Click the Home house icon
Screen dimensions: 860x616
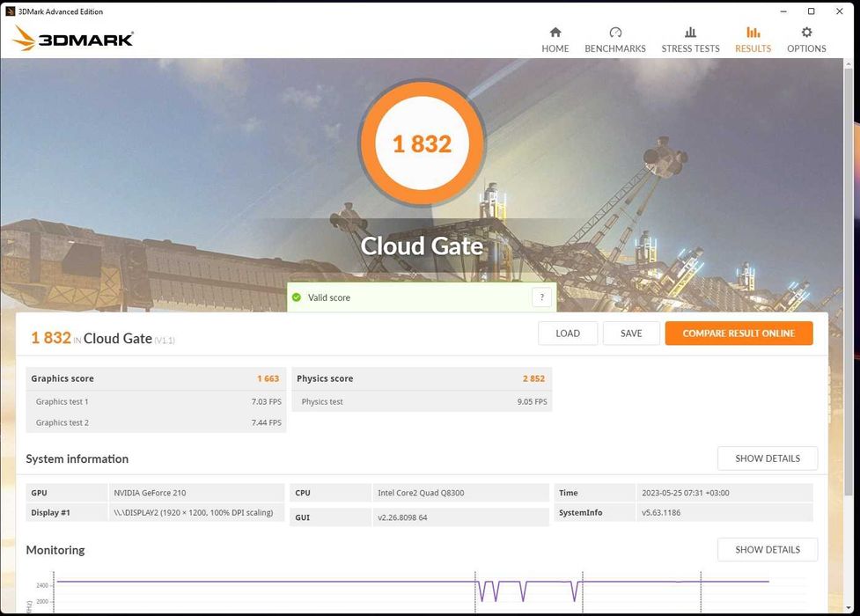click(555, 32)
